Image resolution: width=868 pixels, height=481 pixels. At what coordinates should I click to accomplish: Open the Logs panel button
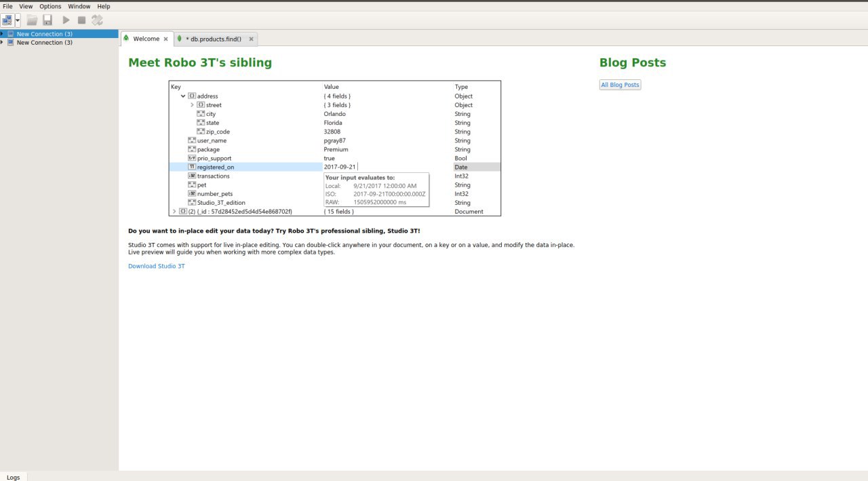click(x=14, y=477)
